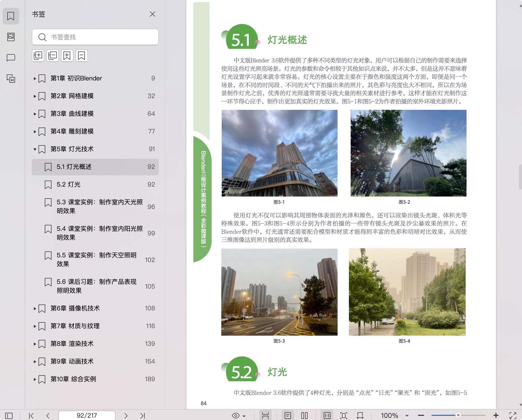Collapse all bookmarks icon

(53, 56)
